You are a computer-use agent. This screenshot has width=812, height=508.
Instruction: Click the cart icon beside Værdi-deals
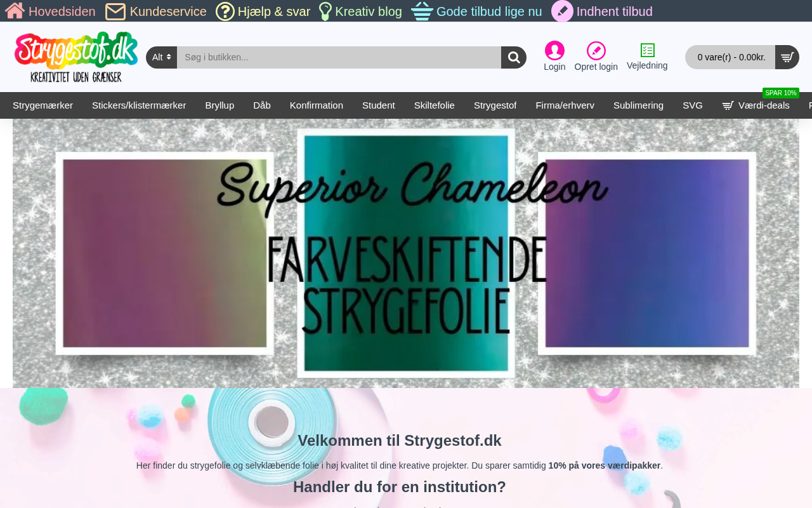[x=728, y=105]
